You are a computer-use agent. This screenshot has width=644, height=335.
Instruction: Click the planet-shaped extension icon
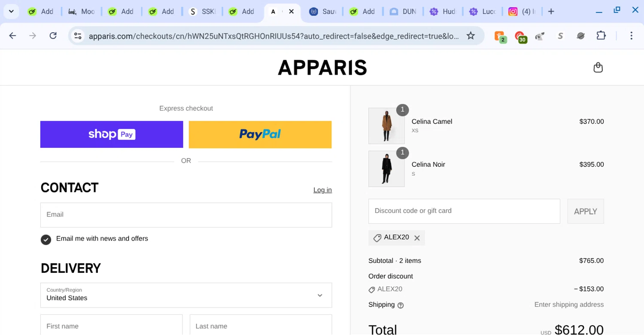coord(580,36)
